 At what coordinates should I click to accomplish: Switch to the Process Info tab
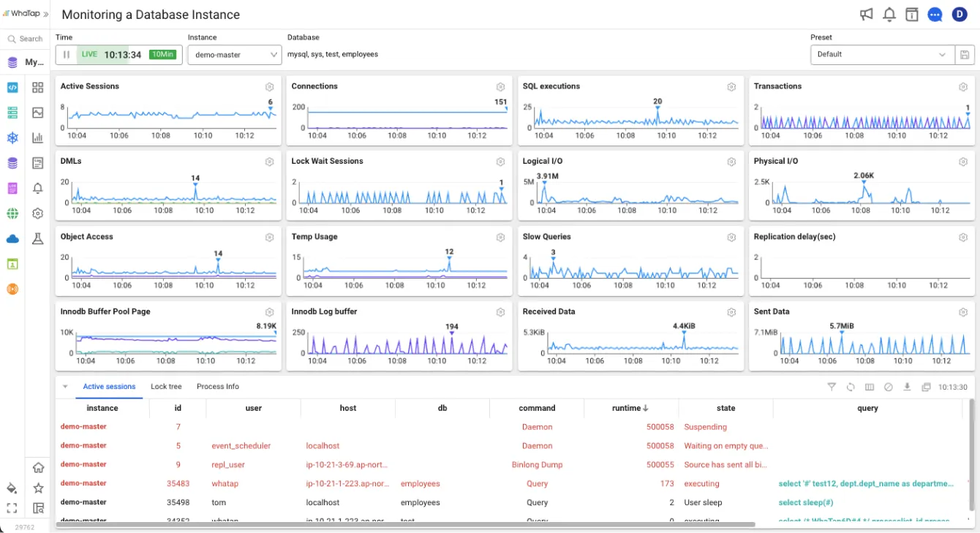[217, 387]
